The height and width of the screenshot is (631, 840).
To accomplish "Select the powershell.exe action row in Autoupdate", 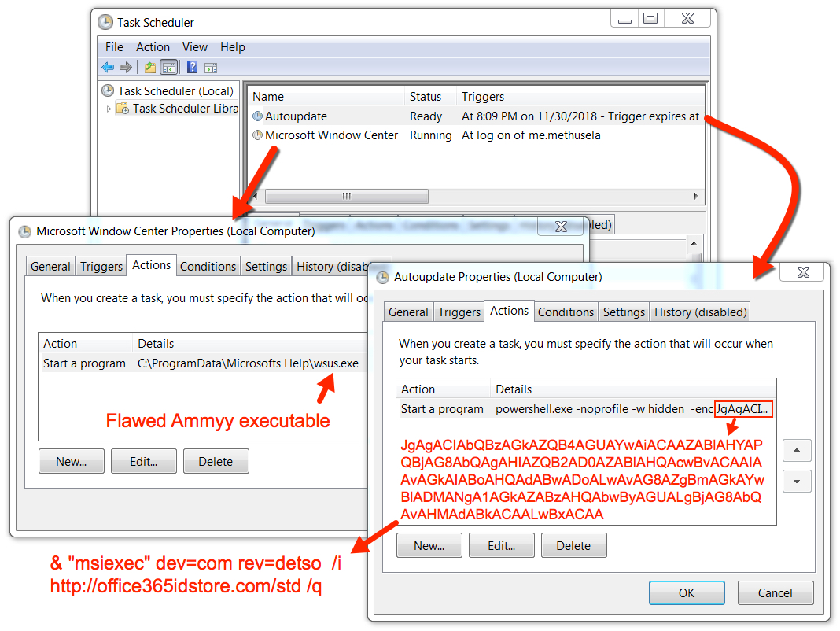I will (586, 409).
